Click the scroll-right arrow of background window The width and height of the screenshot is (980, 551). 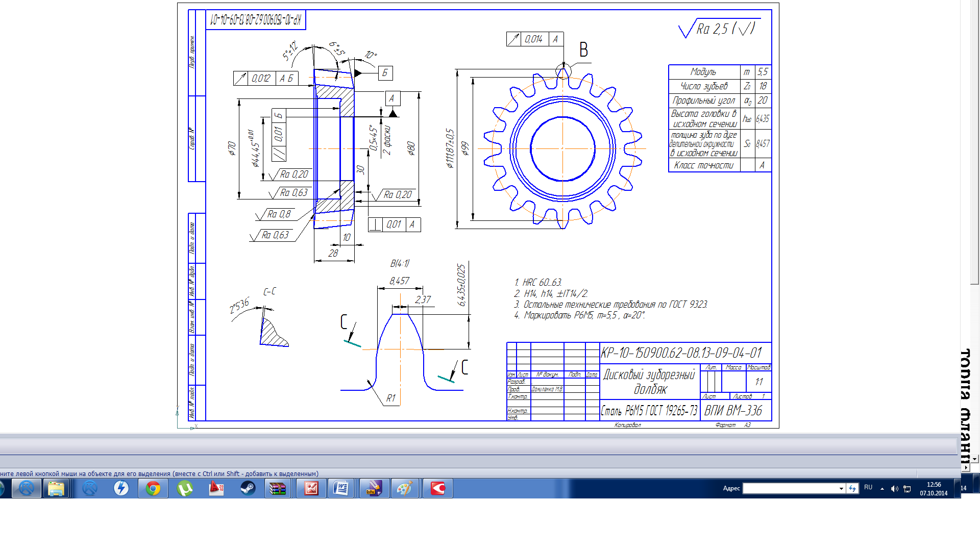pyautogui.click(x=965, y=467)
